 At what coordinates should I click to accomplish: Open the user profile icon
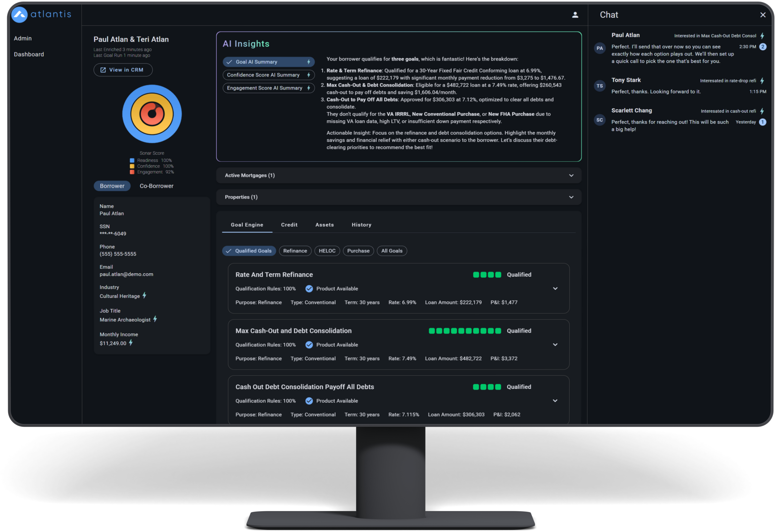pos(575,15)
